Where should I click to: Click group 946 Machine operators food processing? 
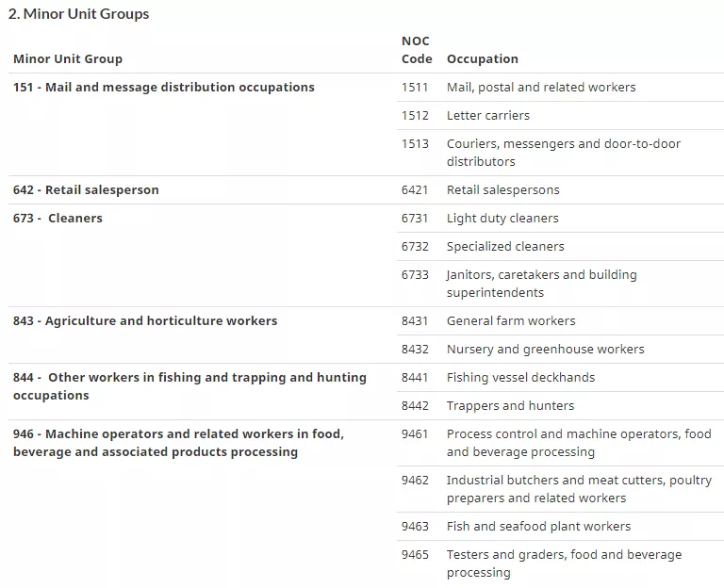pos(178,442)
